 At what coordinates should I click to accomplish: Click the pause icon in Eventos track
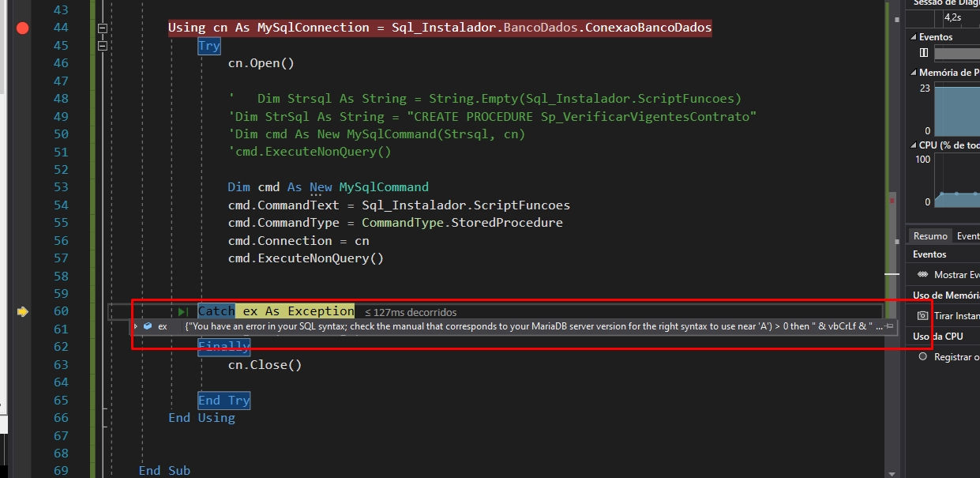pos(924,53)
